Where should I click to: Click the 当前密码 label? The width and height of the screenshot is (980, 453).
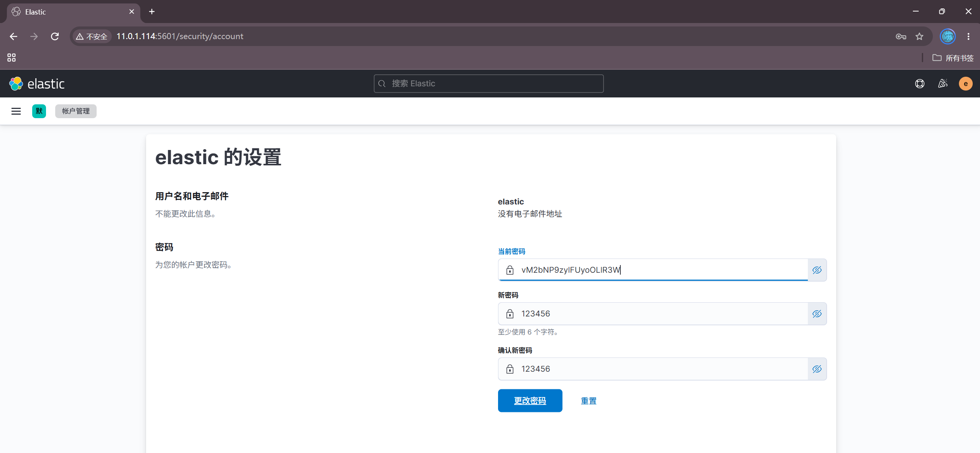pos(511,252)
